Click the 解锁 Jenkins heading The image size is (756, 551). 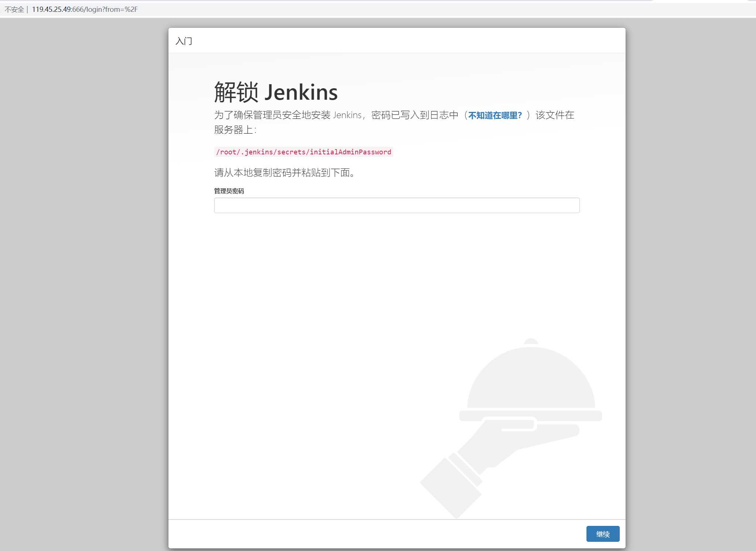coord(276,92)
